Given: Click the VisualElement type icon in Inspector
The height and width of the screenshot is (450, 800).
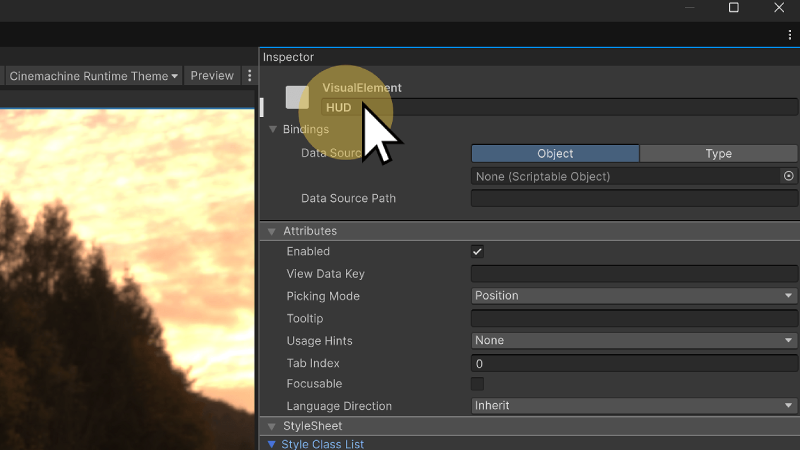Looking at the screenshot, I should 297,97.
